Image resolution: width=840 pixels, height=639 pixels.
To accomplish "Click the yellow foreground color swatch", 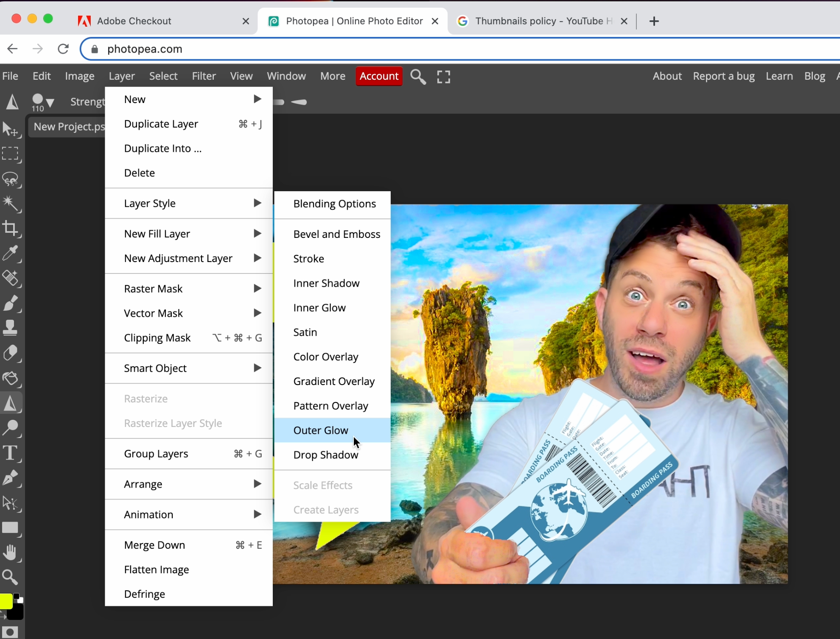I will (x=6, y=601).
